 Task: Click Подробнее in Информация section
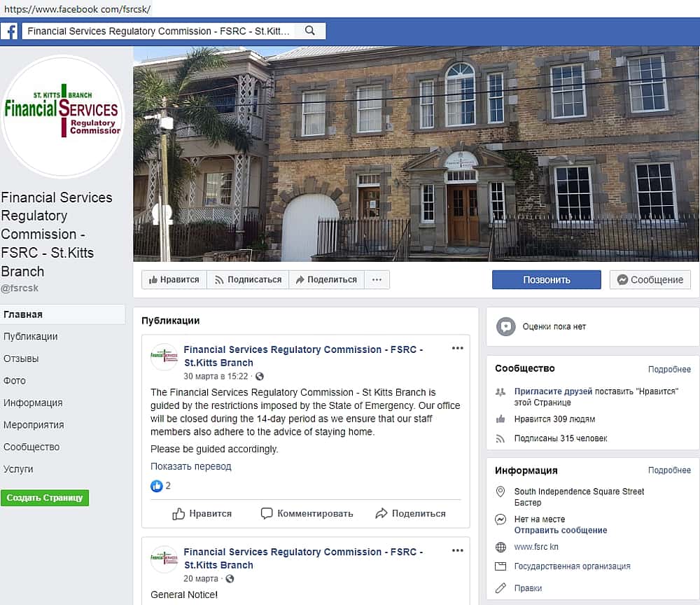(669, 470)
